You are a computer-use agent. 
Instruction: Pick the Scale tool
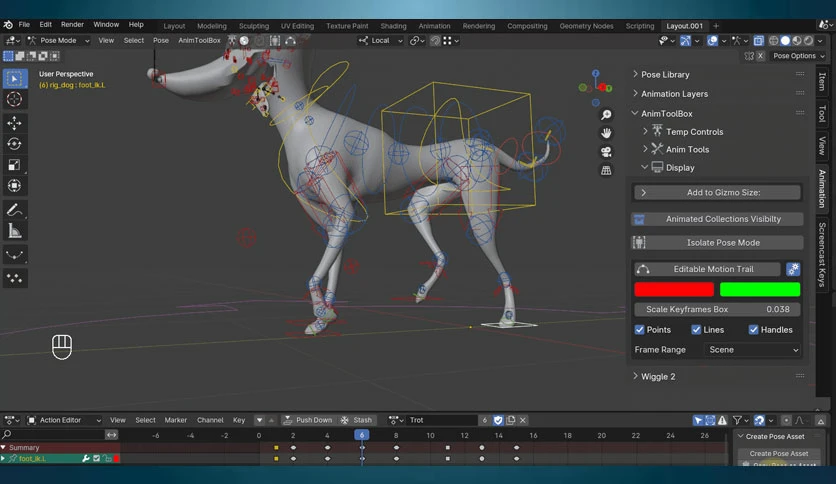pos(14,165)
